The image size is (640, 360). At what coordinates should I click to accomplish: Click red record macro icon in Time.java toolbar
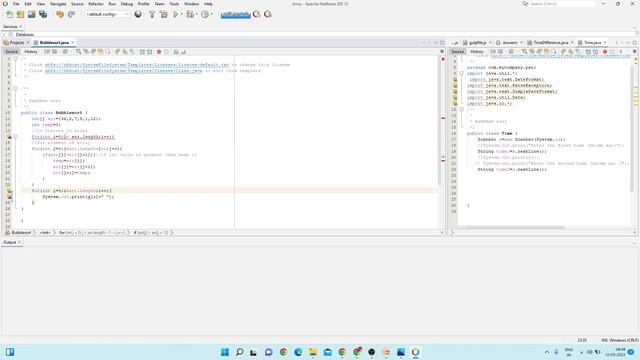pyautogui.click(x=605, y=52)
